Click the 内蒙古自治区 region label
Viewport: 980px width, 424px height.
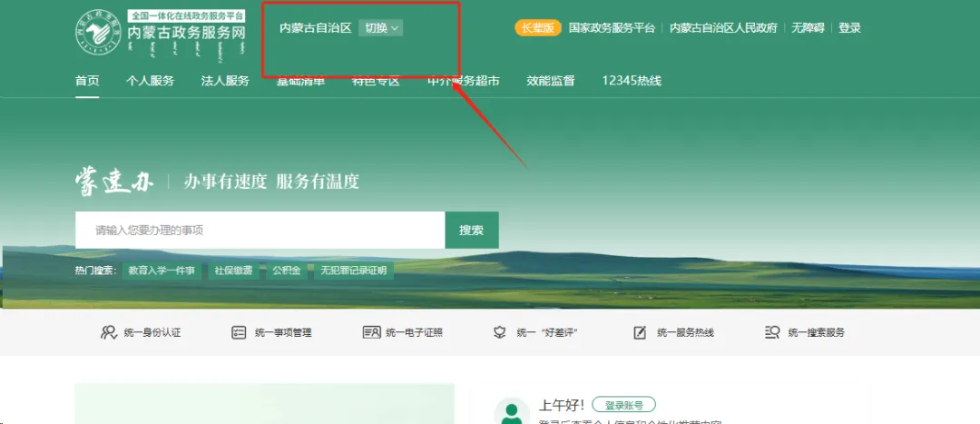(x=316, y=28)
